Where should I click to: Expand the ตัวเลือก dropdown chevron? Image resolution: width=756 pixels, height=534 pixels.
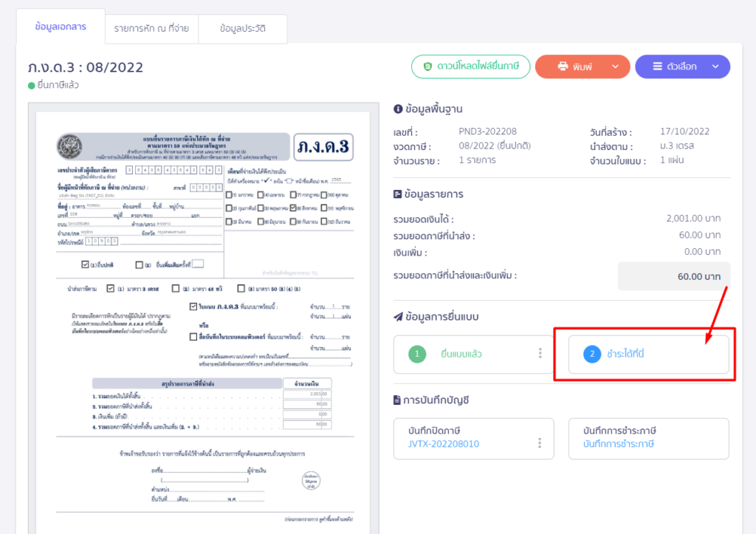(715, 66)
